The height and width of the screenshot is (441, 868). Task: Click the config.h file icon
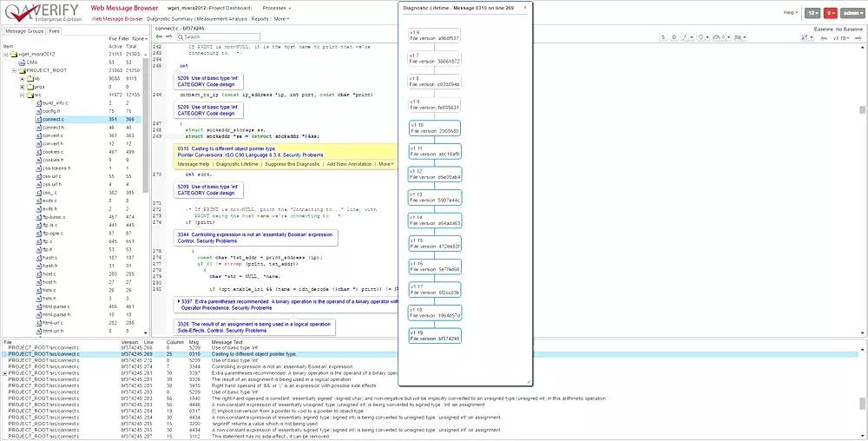pyautogui.click(x=39, y=111)
